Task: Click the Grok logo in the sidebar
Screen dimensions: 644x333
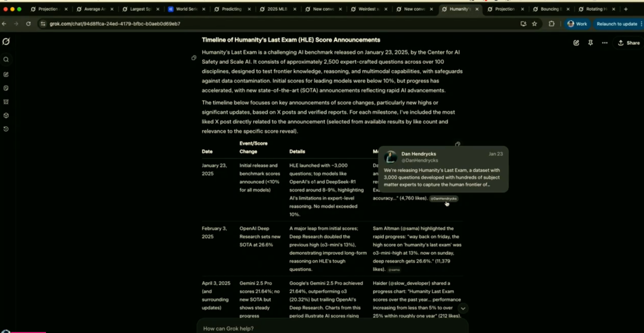Action: point(6,42)
